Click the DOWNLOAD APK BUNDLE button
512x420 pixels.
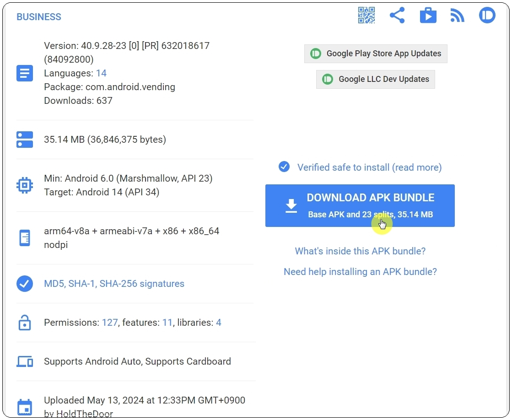[360, 205]
